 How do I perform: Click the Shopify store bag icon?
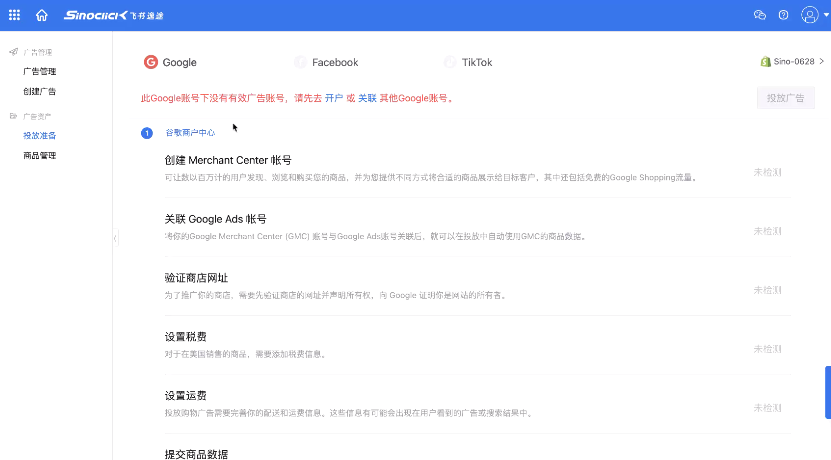(765, 61)
